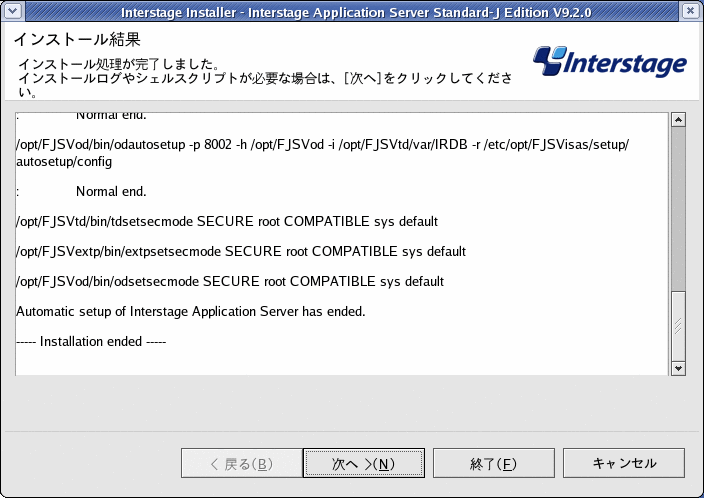This screenshot has height=498, width=704.
Task: Click the Interstage logo
Action: click(x=610, y=62)
